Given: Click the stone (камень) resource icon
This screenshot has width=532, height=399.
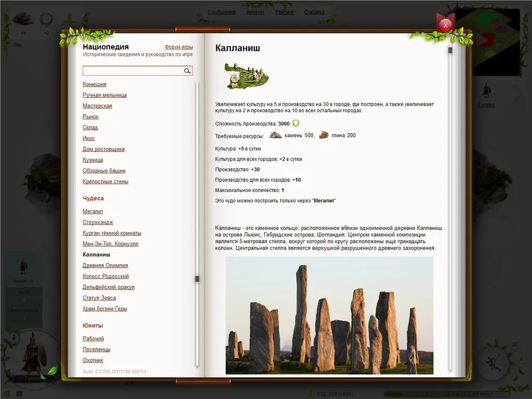Looking at the screenshot, I should click(x=275, y=135).
